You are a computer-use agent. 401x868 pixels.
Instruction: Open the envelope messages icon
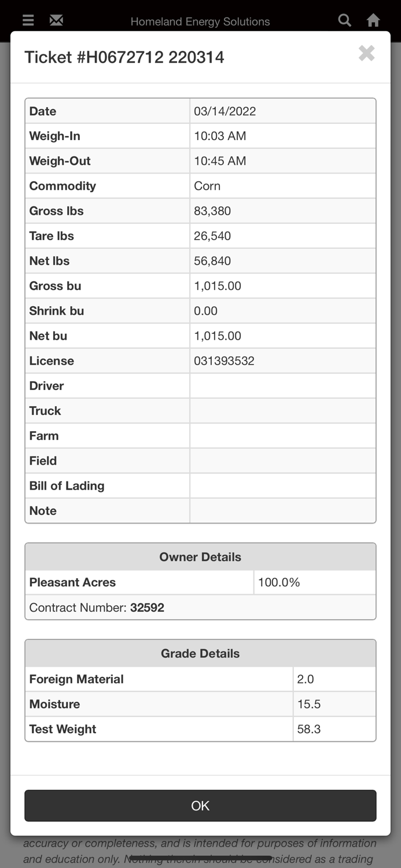point(56,21)
